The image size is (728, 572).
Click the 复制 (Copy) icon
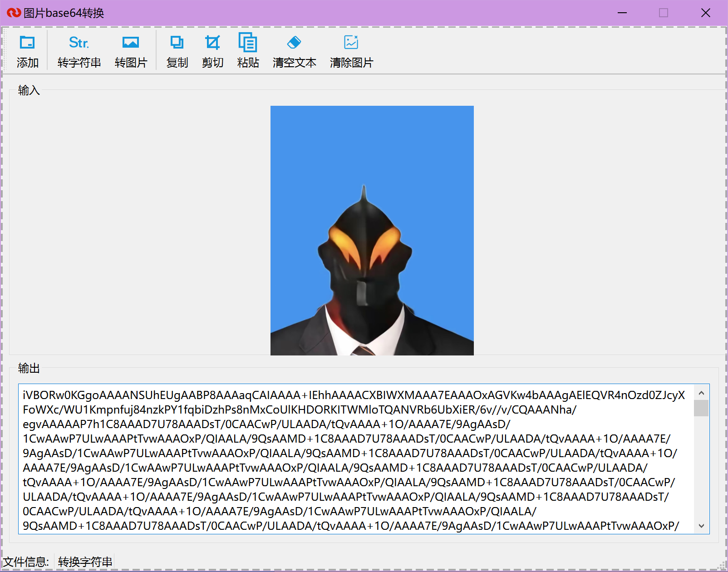point(177,43)
